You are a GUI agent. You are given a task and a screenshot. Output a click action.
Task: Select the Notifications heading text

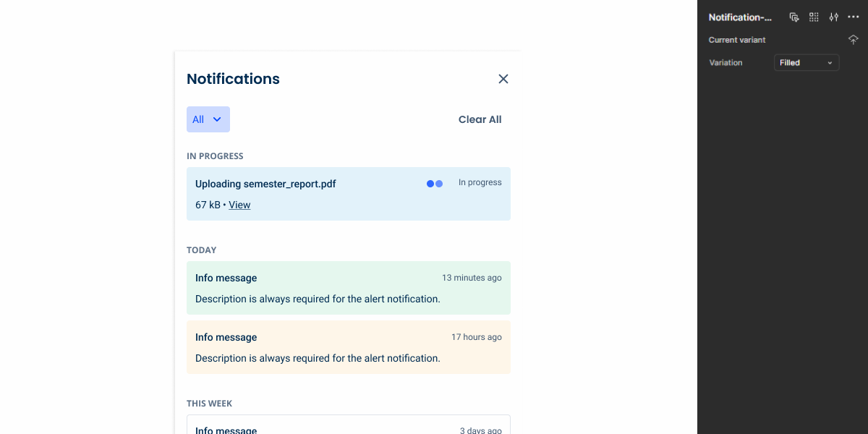click(233, 79)
